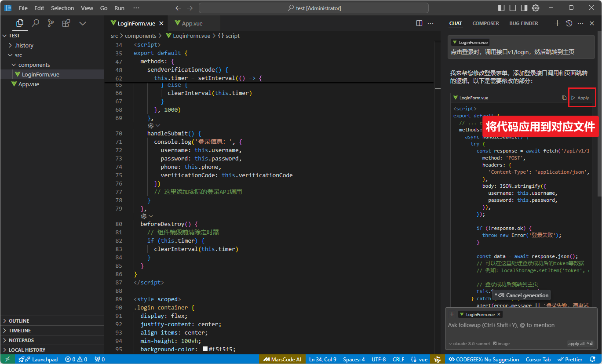Open the Source Control view icon
This screenshot has width=602, height=364.
coord(51,23)
